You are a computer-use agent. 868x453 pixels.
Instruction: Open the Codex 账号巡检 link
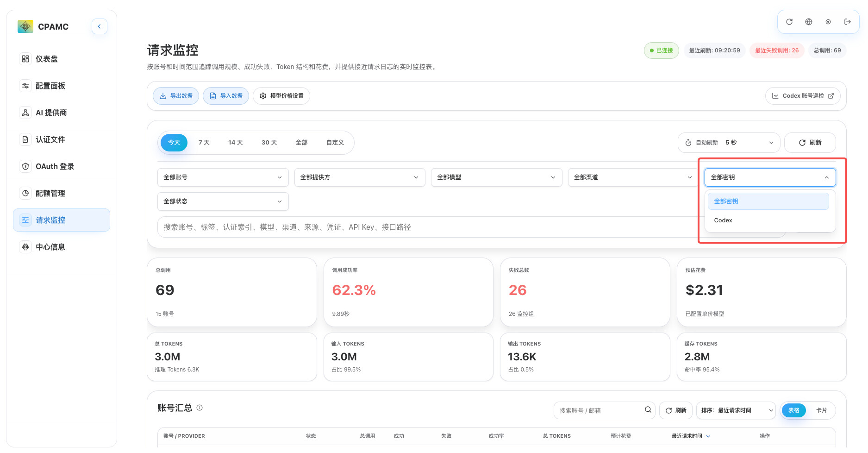(803, 96)
